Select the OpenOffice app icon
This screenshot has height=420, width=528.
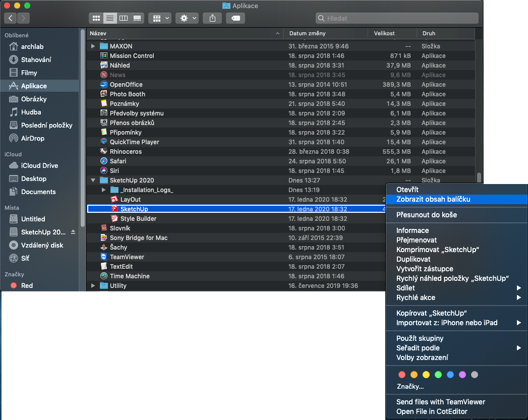104,85
